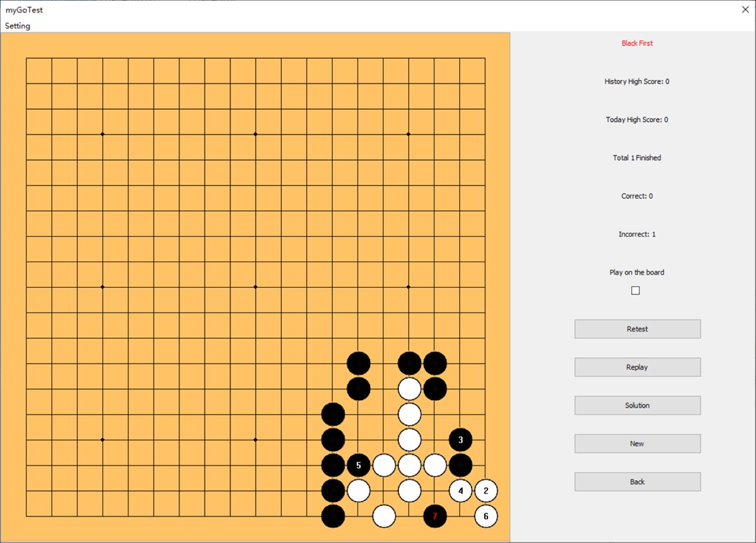756x543 pixels.
Task: Click the myGoTest title bar
Action: (24, 10)
